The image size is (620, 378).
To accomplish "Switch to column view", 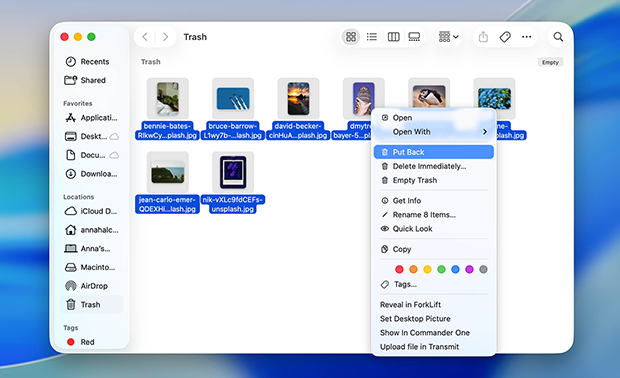I will [x=393, y=37].
